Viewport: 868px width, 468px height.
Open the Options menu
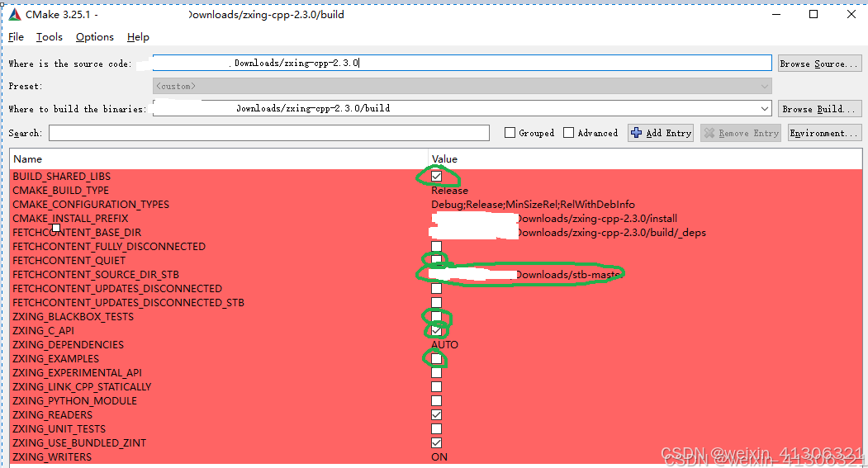pos(95,37)
